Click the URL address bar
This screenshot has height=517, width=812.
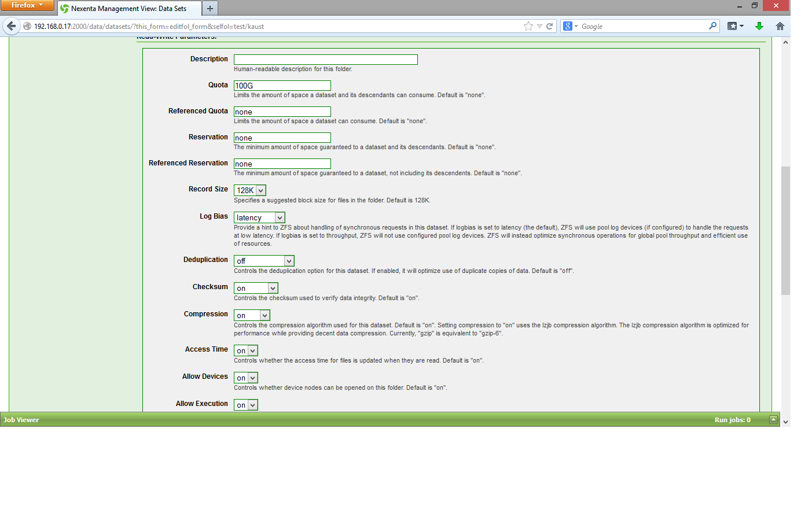click(x=277, y=26)
